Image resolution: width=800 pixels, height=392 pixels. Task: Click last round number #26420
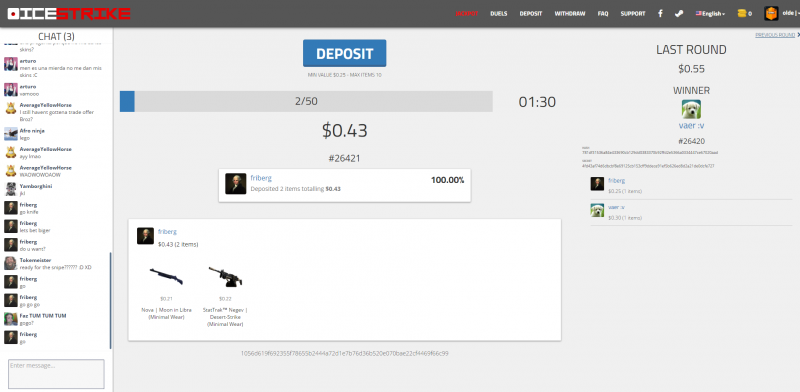click(x=691, y=141)
